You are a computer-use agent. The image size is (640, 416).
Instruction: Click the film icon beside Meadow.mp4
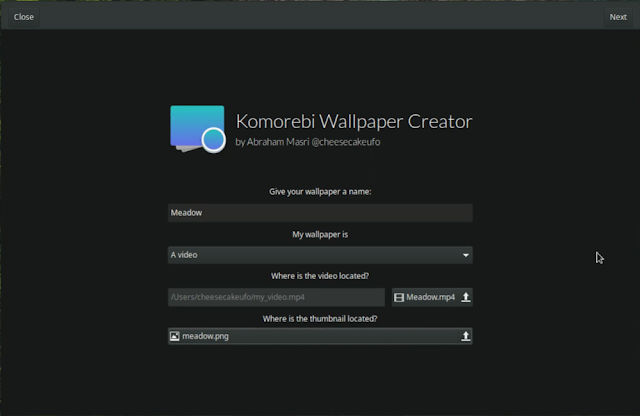coord(399,297)
